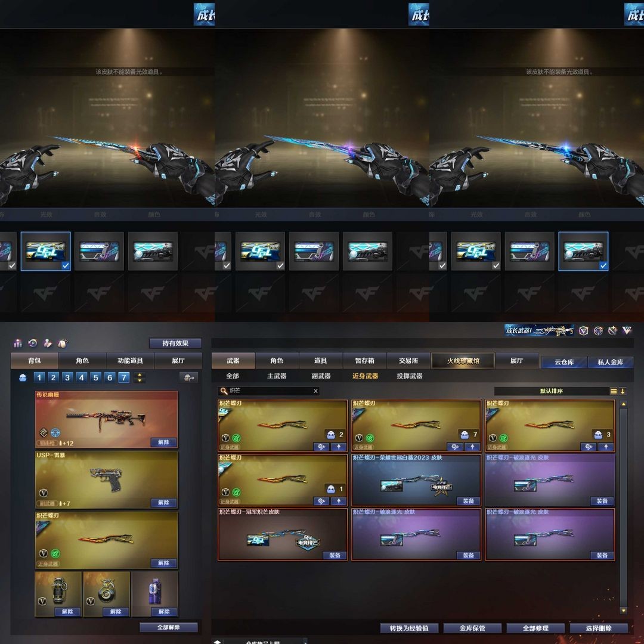644x644 pixels.
Task: Click the warehouse scrollbar up arrow
Action: pyautogui.click(x=624, y=404)
